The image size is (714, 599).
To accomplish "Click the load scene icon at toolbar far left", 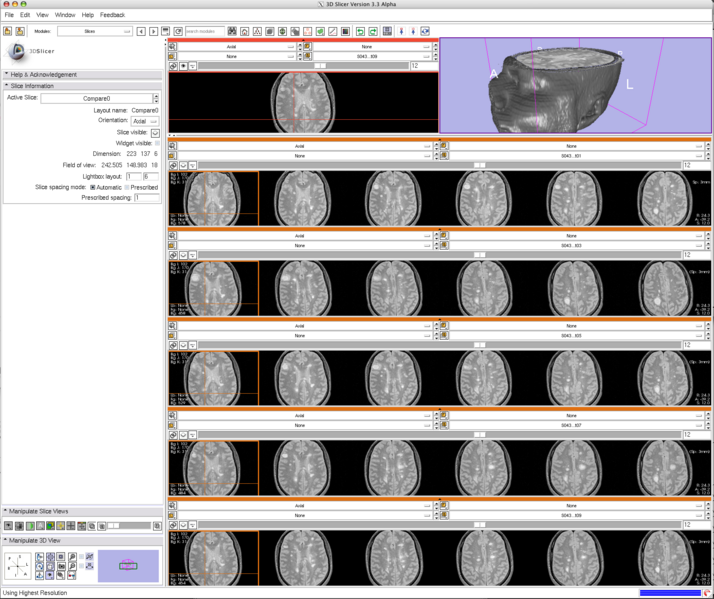I will [x=8, y=32].
